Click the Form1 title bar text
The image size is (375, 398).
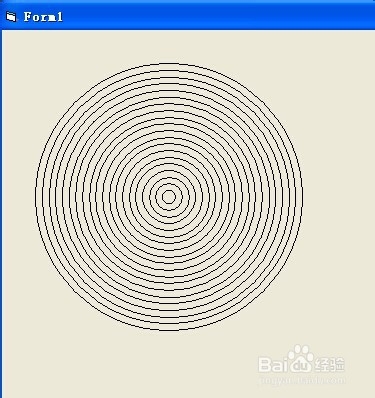click(43, 17)
